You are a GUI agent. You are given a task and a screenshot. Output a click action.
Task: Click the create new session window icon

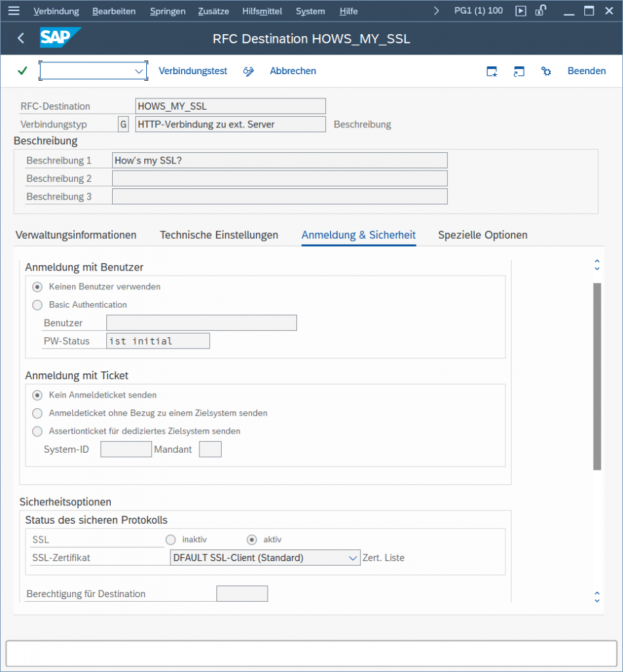(492, 72)
